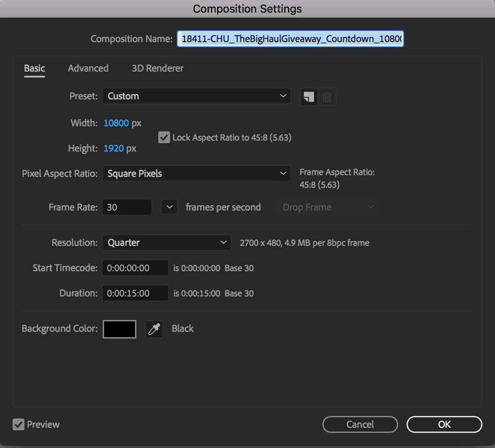Pick background color with the eyedropper
Image resolution: width=495 pixels, height=448 pixels.
[154, 329]
